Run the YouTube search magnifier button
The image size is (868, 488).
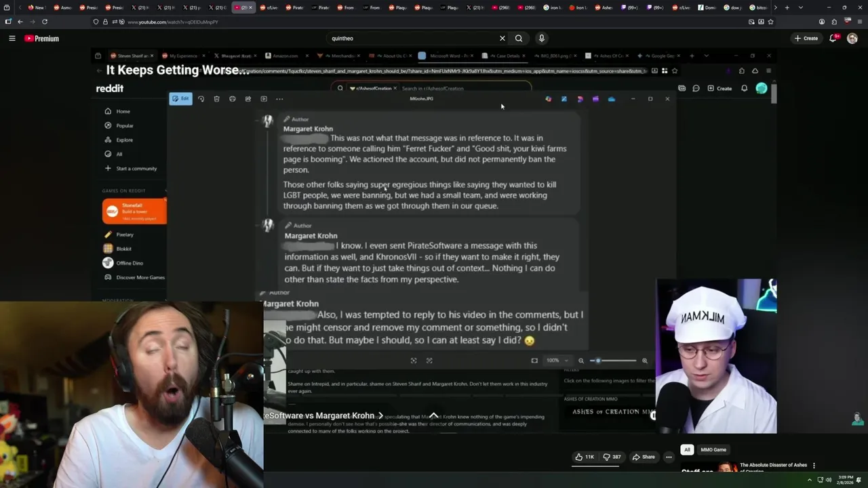(x=519, y=39)
